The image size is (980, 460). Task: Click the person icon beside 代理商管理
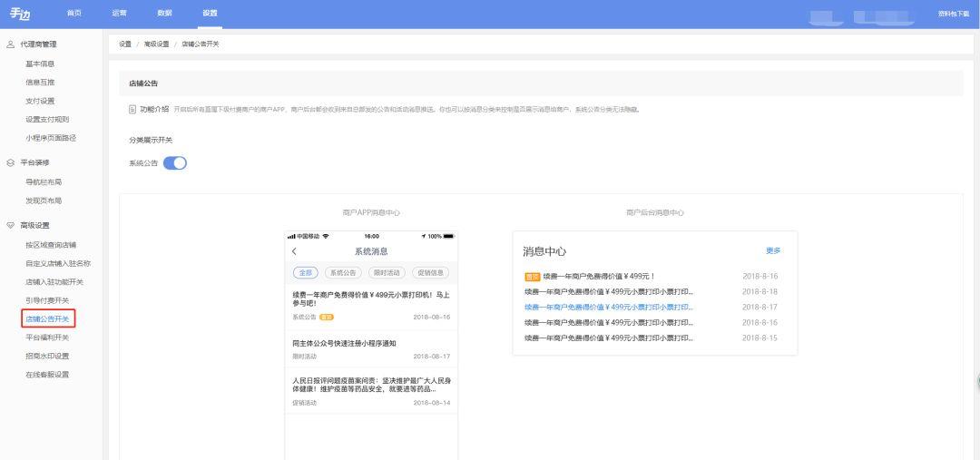(10, 44)
